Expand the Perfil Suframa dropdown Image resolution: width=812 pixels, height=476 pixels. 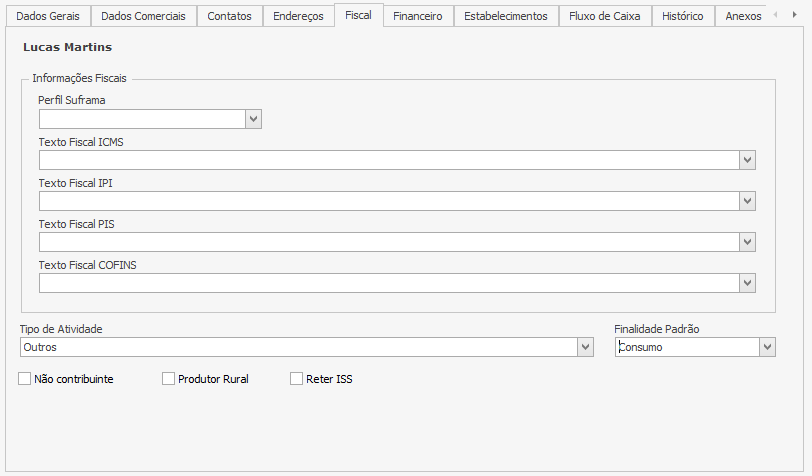(x=253, y=119)
